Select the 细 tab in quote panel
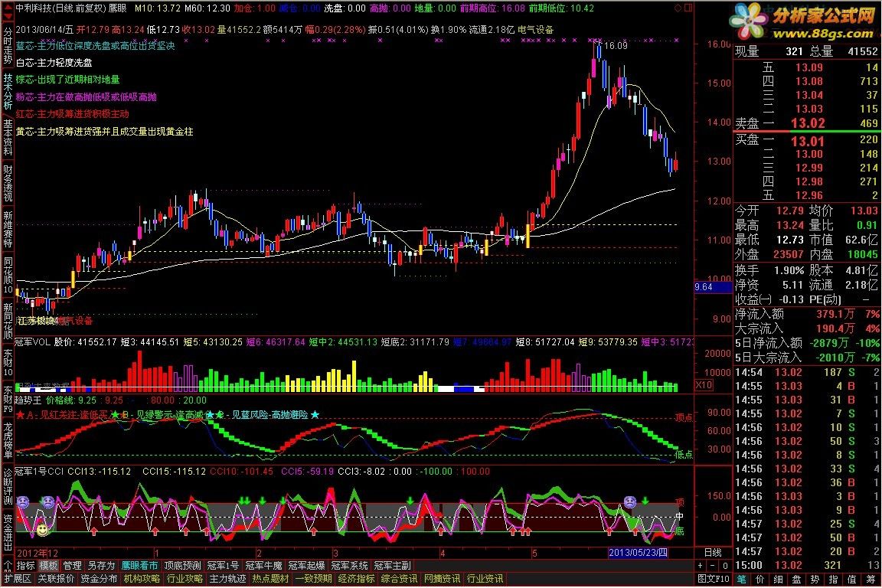Image resolution: width=882 pixels, height=588 pixels. click(x=778, y=579)
